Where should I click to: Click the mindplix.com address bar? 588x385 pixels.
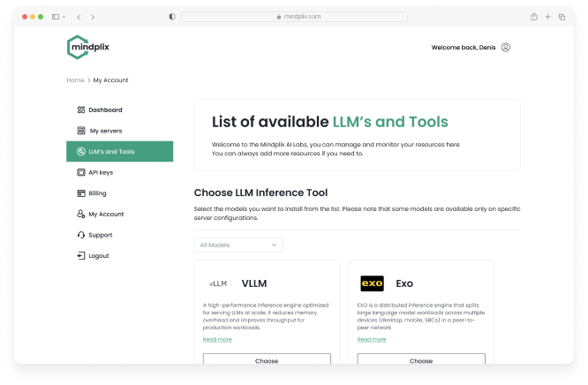[294, 17]
